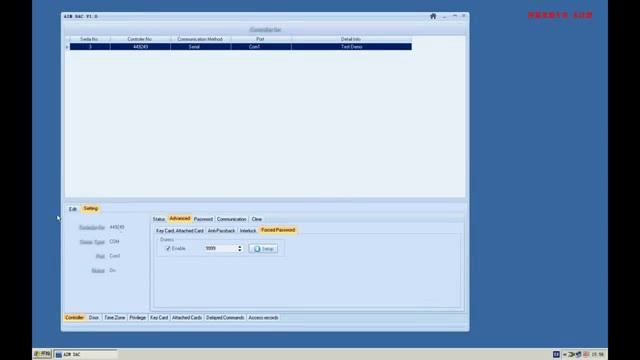
Task: Click the duress password number field
Action: pyautogui.click(x=220, y=248)
